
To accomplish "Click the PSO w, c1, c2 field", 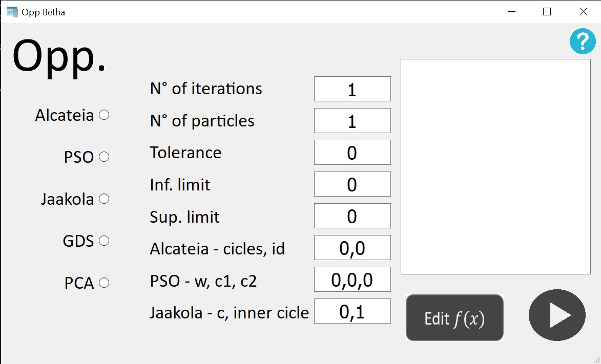I will 352,280.
